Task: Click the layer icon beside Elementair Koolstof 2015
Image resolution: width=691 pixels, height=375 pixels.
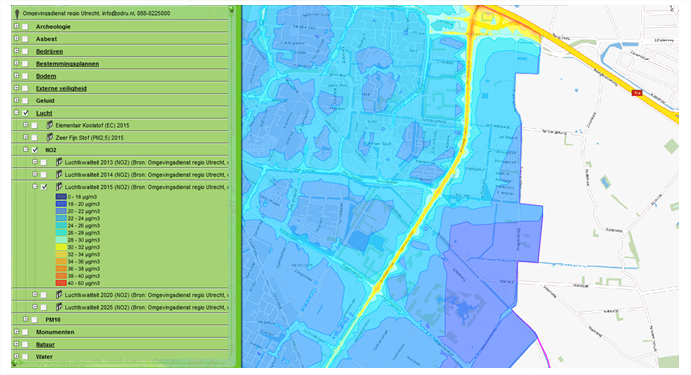Action: (49, 125)
